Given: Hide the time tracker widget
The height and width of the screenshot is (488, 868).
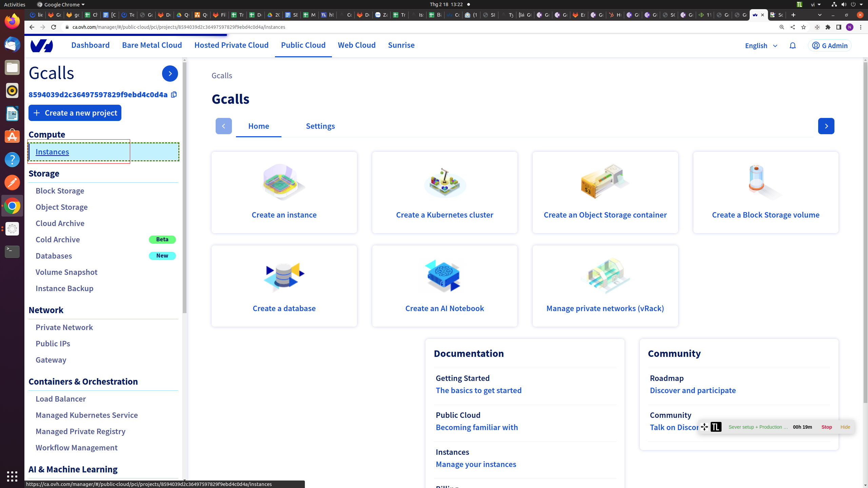Looking at the screenshot, I should click(x=845, y=427).
